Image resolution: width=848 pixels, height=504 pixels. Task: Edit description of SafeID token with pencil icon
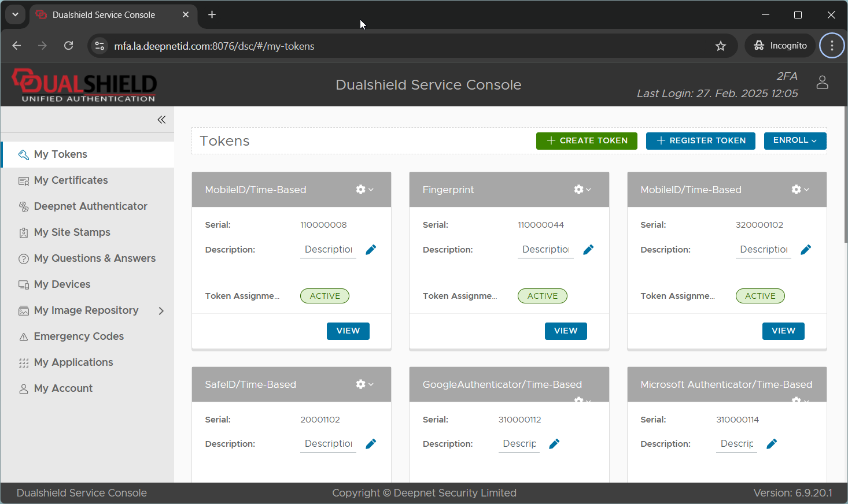[x=371, y=444]
